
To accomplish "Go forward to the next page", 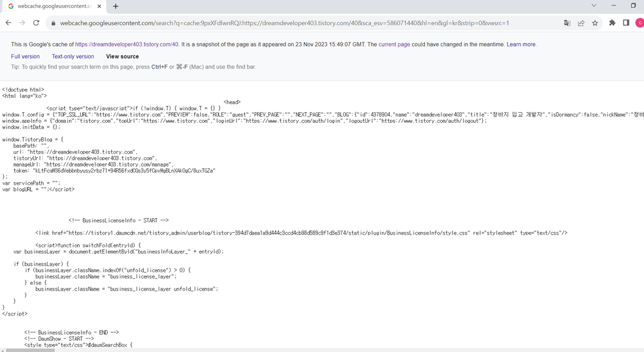I will 22,23.
